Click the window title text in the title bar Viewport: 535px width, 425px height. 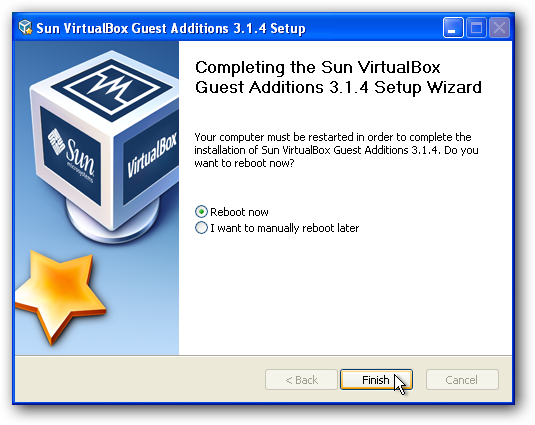pyautogui.click(x=171, y=28)
